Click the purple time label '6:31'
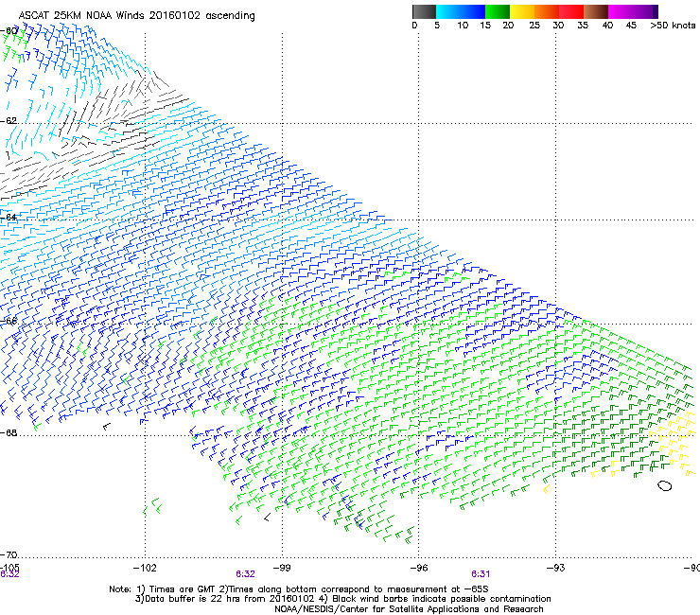Image resolution: width=700 pixels, height=615 pixels. [481, 574]
